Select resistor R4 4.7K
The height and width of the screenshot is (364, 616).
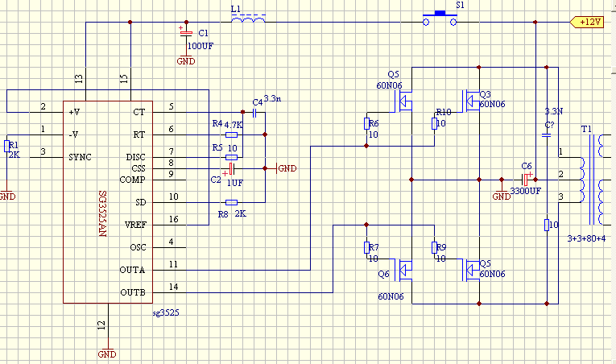point(231,135)
